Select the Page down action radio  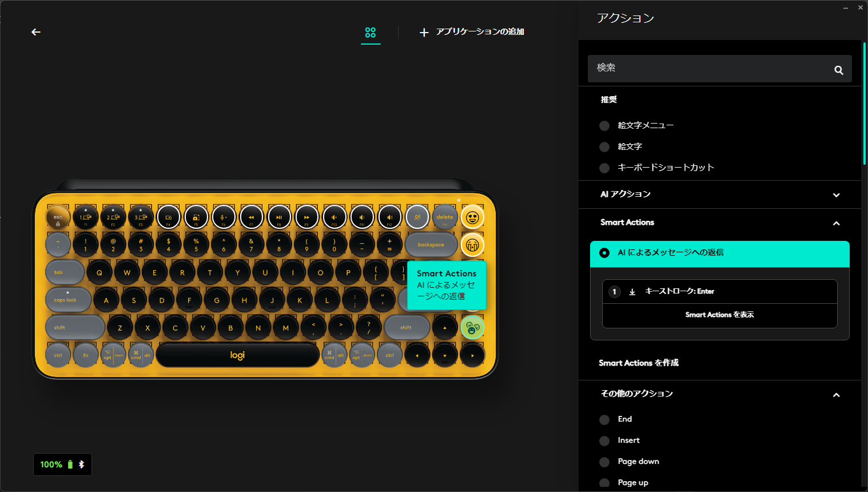pyautogui.click(x=604, y=462)
